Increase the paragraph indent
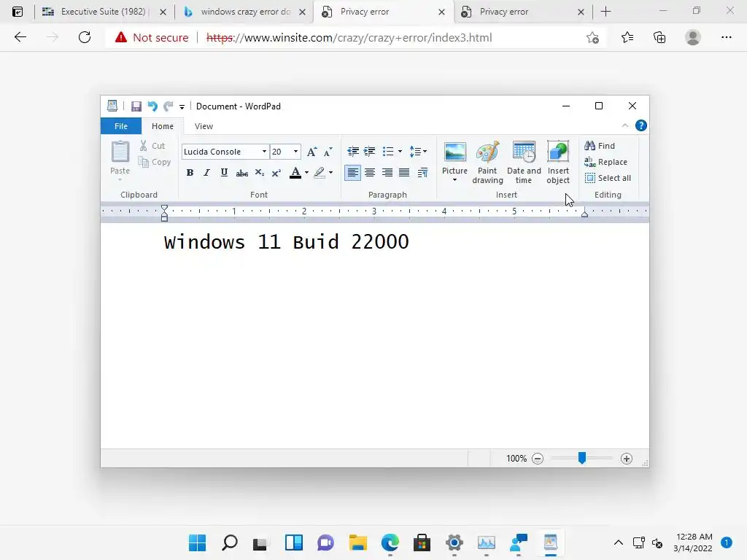The image size is (747, 560). 369,152
